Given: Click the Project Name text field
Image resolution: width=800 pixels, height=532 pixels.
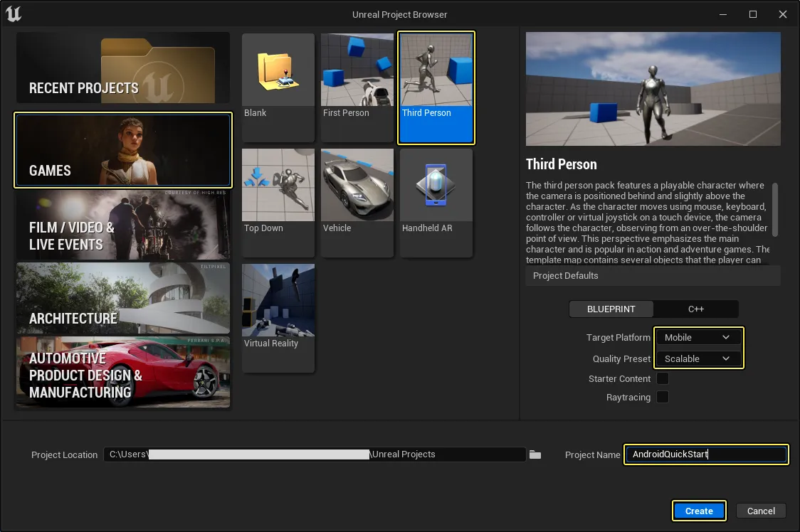Looking at the screenshot, I should [x=706, y=454].
